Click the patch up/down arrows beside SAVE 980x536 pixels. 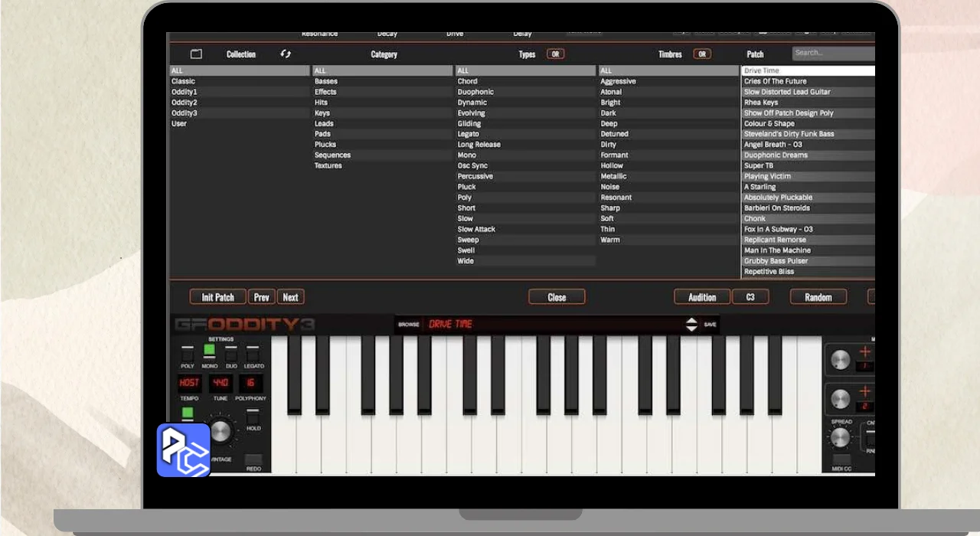[x=691, y=325]
